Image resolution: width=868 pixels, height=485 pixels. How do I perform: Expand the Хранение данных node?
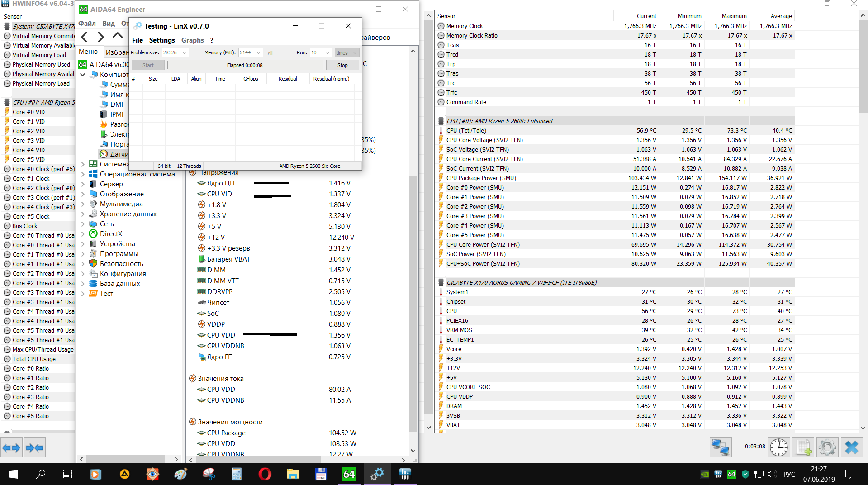[83, 214]
